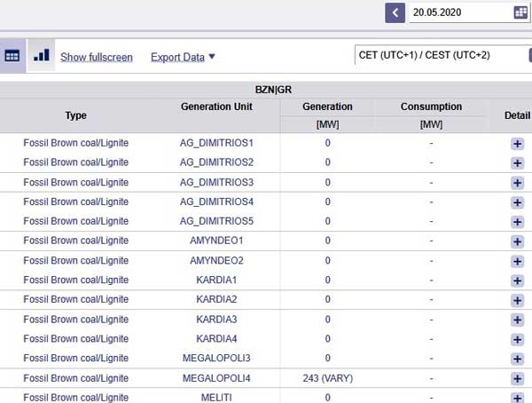Expand details for AG_DIMITRIOS1 row
Viewport: 532px width, 403px height.
tap(517, 144)
